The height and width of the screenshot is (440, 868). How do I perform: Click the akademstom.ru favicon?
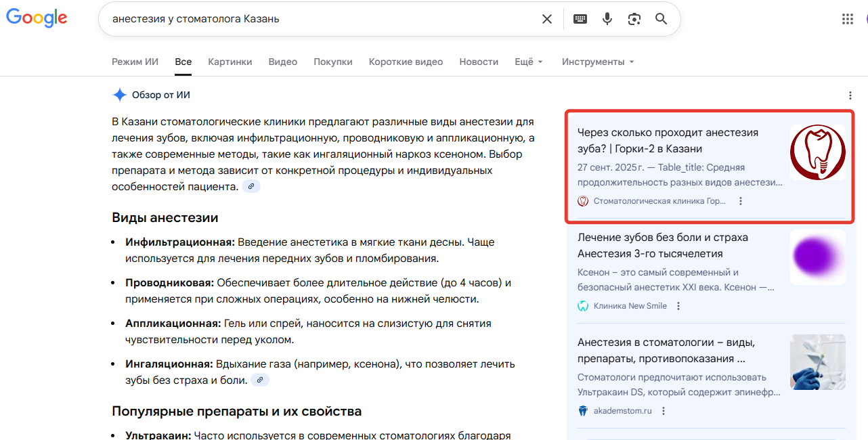583,411
